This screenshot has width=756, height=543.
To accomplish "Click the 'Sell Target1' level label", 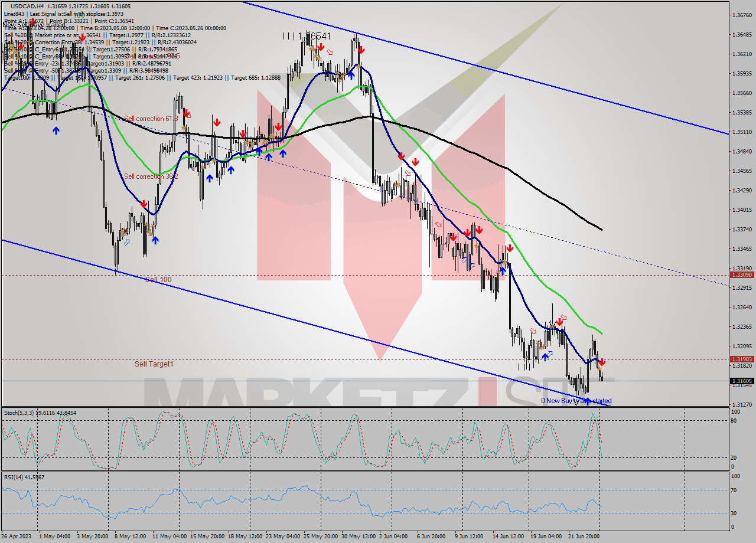I will [154, 364].
